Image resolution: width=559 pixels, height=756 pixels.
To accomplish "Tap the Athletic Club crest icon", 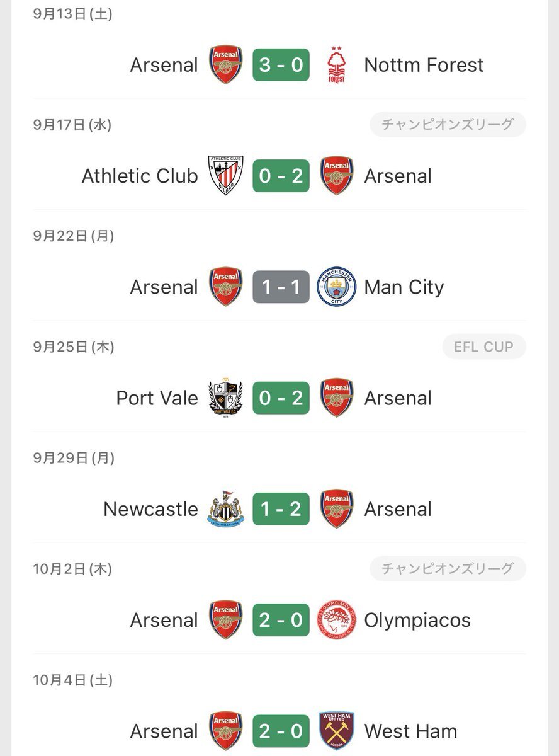I will 225,176.
